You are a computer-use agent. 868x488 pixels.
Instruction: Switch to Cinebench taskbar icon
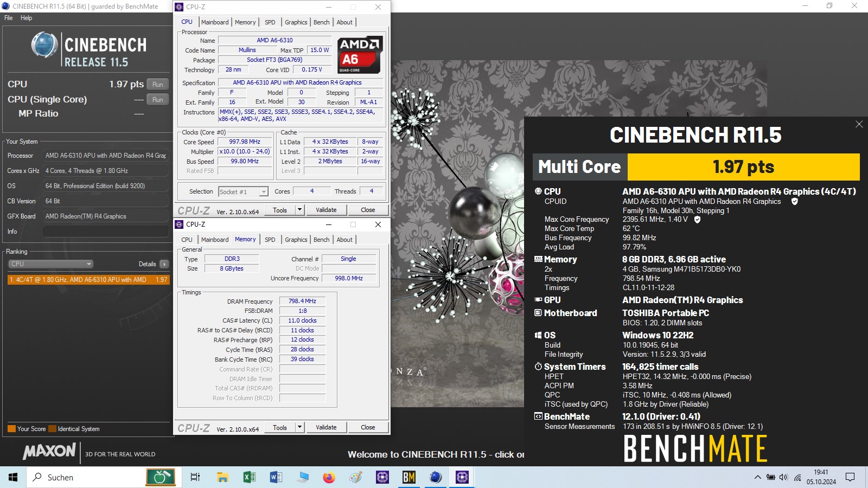tap(435, 477)
